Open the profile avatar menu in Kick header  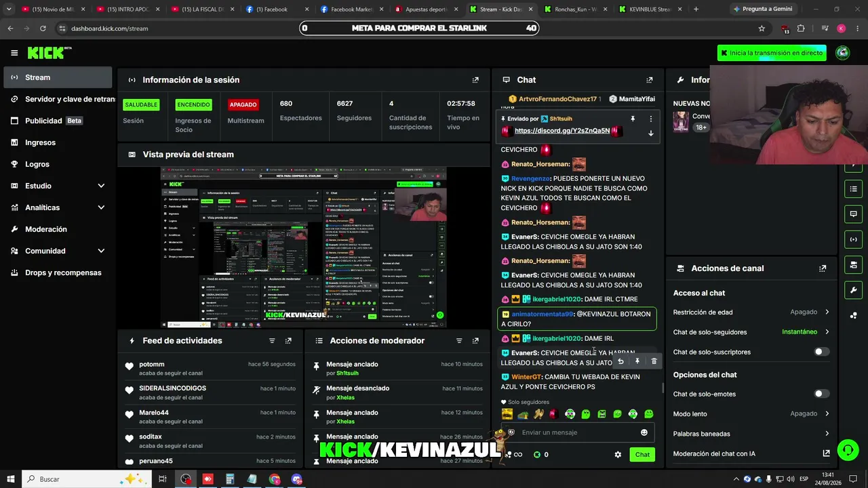(843, 53)
